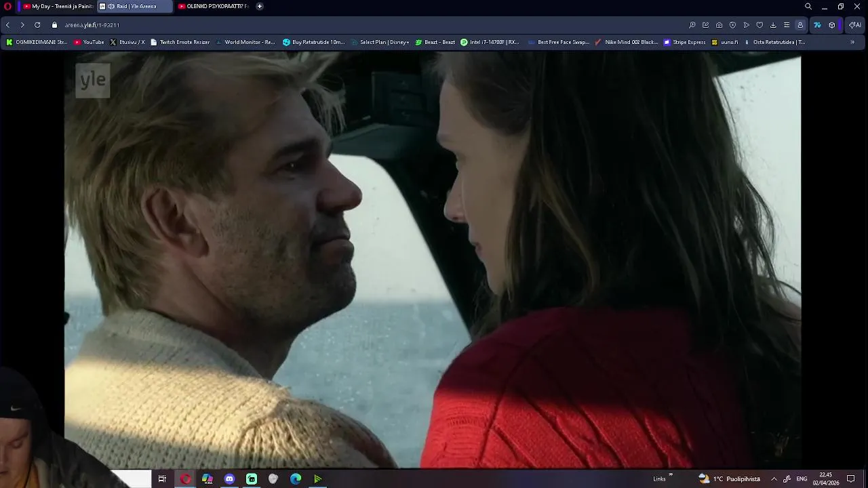Open the YouTube bookmark

89,42
